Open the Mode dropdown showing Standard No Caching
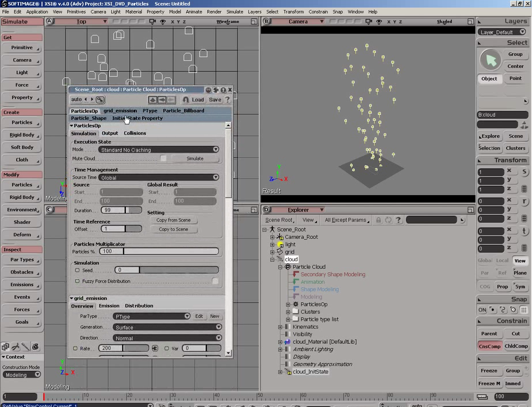The width and height of the screenshot is (532, 407). (x=159, y=150)
